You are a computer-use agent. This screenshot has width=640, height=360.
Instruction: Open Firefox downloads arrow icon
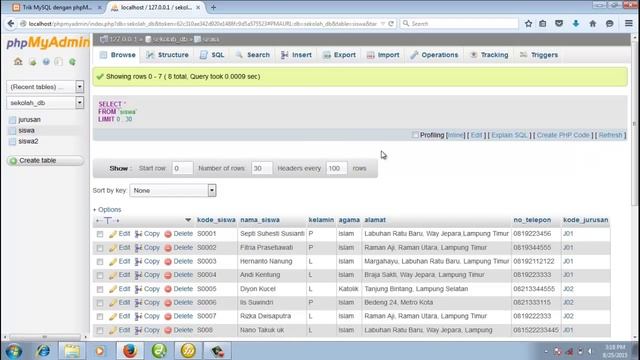click(576, 24)
